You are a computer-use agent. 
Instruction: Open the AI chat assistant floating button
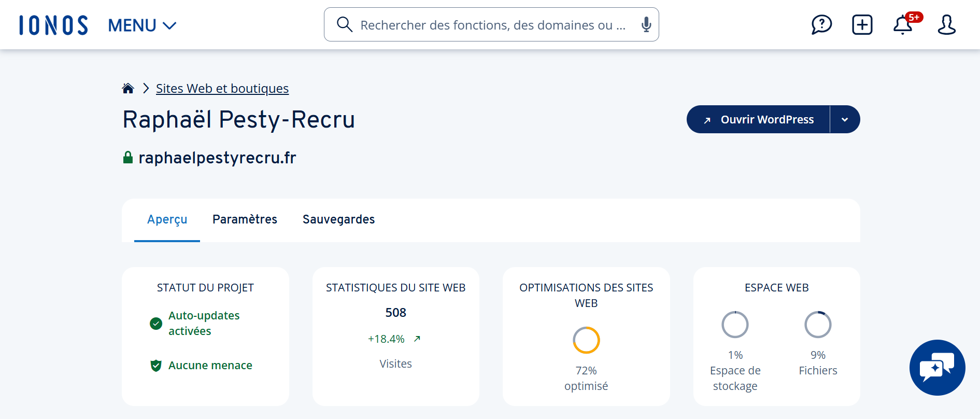(x=937, y=368)
